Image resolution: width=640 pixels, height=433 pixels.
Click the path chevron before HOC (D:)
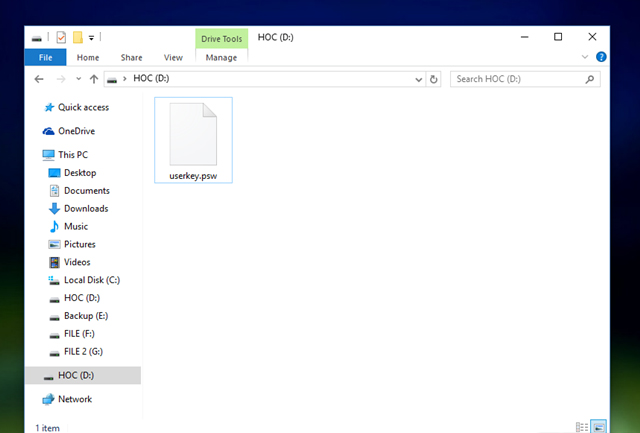125,79
